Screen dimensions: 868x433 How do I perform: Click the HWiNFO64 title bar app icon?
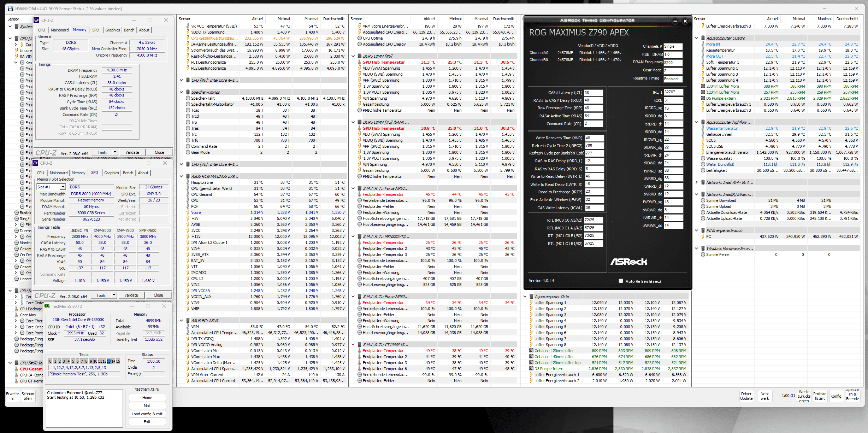click(11, 8)
